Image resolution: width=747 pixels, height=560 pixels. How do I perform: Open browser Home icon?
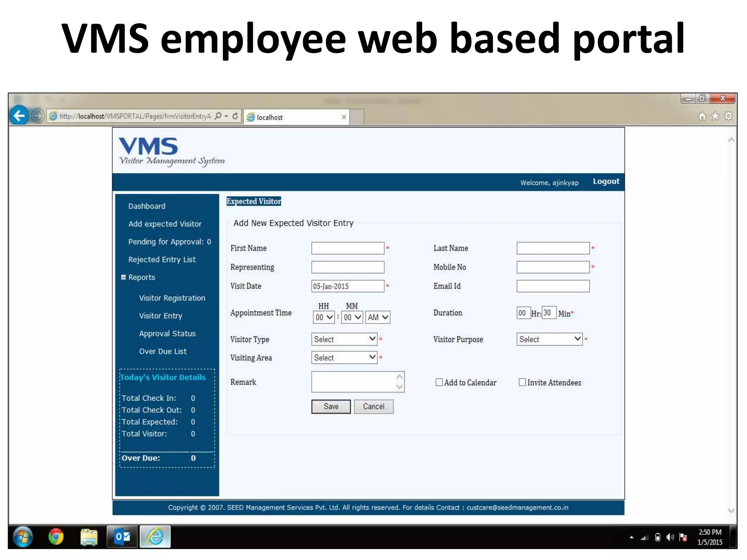[x=702, y=116]
